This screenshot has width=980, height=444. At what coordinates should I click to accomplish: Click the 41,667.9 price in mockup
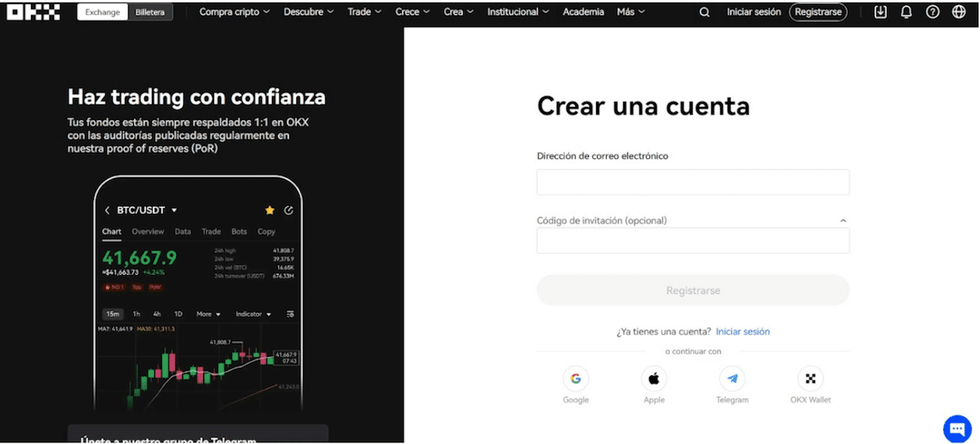click(x=139, y=258)
